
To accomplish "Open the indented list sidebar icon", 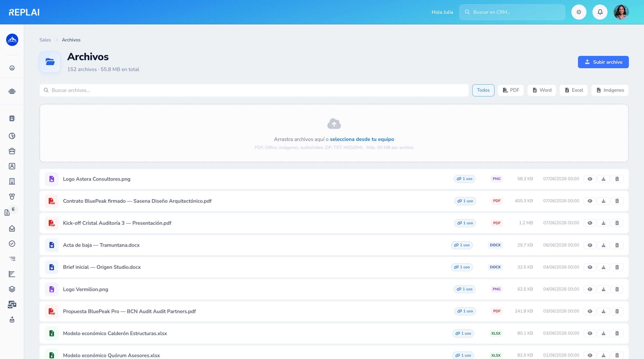I will click(x=12, y=259).
